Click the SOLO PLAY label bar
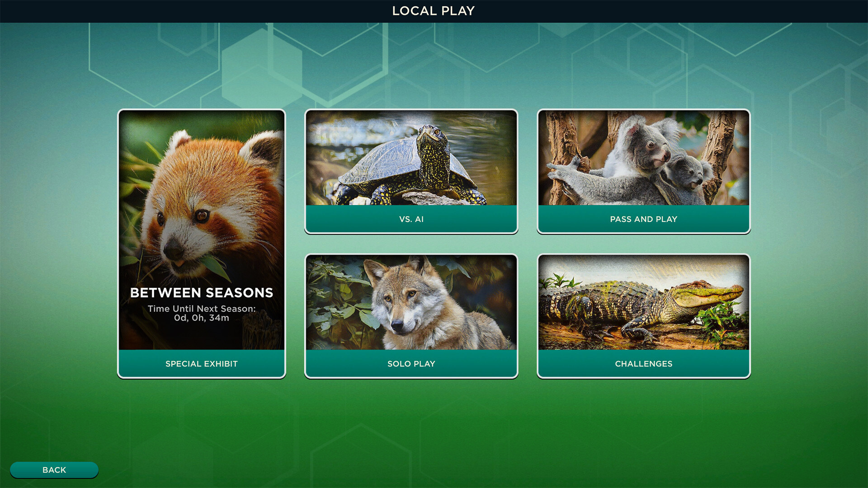 coord(411,364)
